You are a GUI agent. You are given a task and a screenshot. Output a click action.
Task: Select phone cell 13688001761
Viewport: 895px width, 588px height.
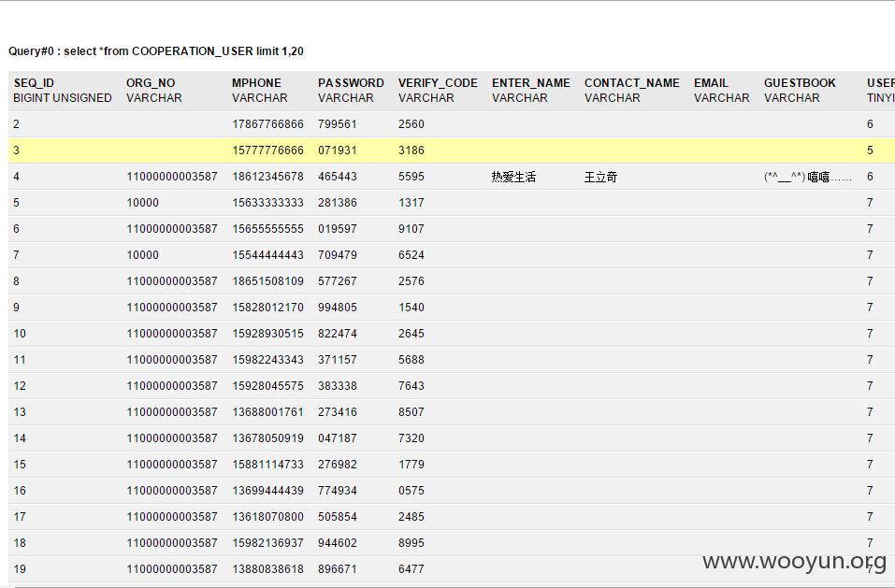[x=267, y=412]
